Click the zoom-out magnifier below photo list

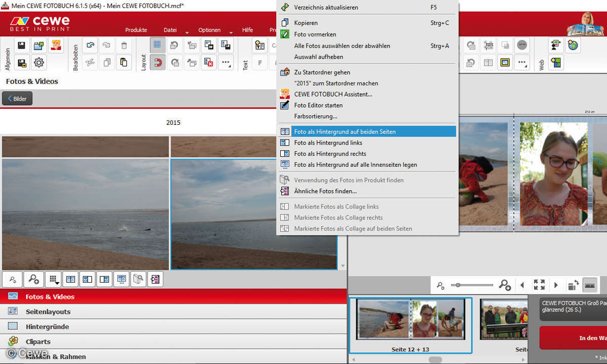point(12,279)
